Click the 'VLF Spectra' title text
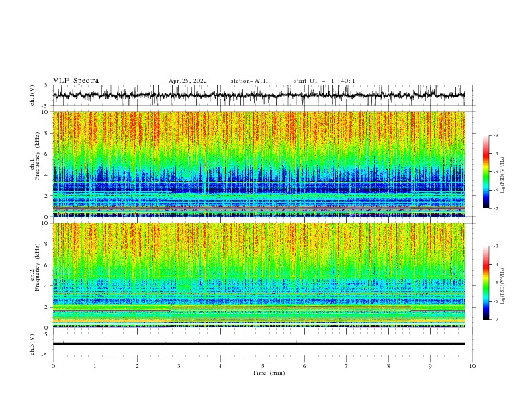 point(76,81)
